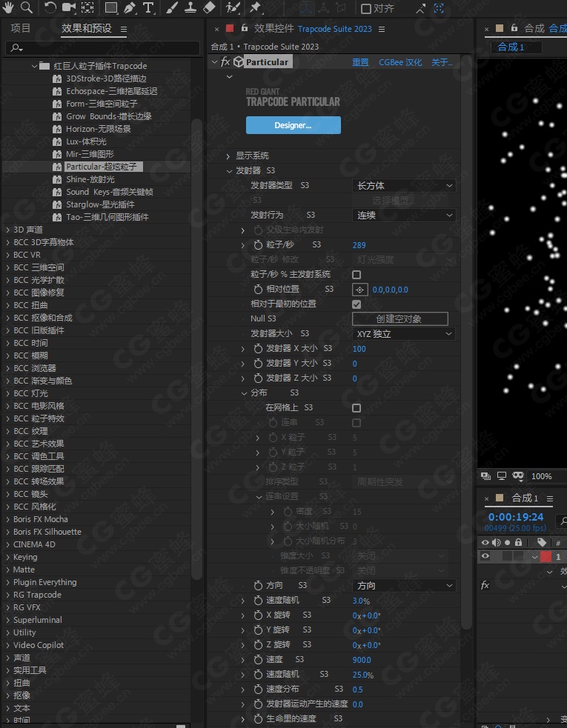Select the Type text tool

[x=148, y=7]
